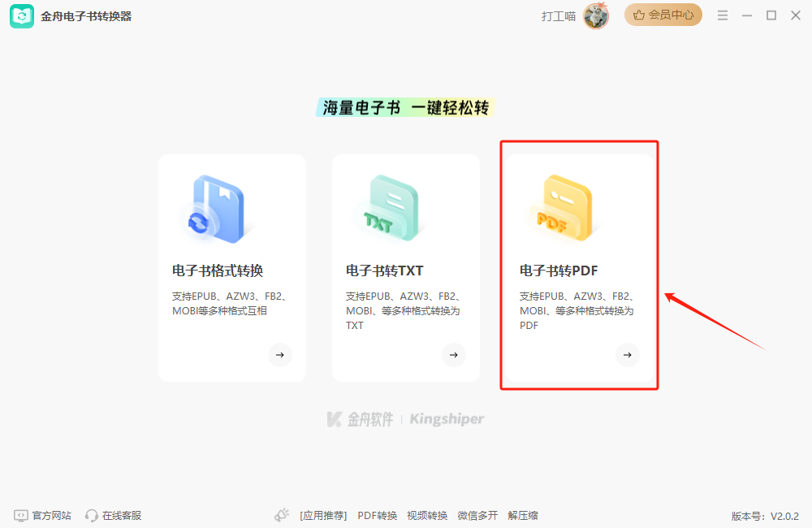Maximize the converter window
Screen dimensions: 812x528
(x=771, y=15)
